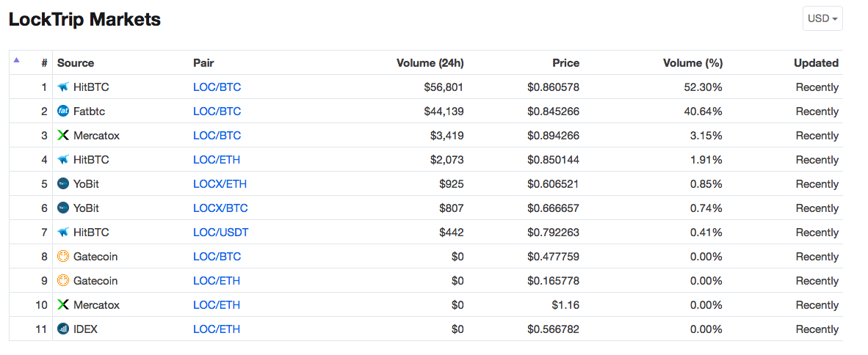Image resolution: width=868 pixels, height=355 pixels.
Task: Open the LOC/USDT pair link
Action: point(221,233)
